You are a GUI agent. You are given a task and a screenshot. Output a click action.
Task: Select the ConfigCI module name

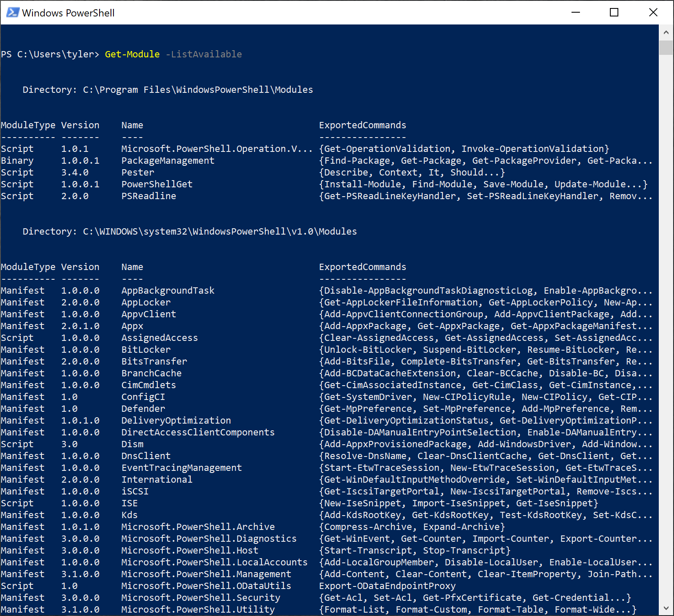[x=143, y=397]
